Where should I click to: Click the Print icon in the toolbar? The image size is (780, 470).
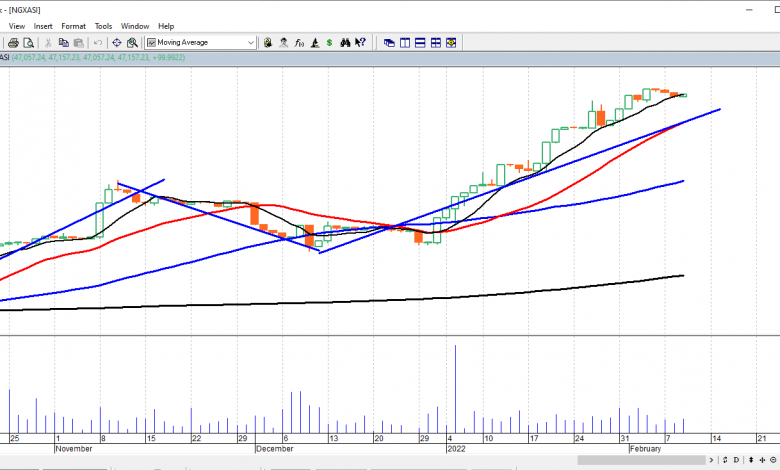pyautogui.click(x=14, y=43)
